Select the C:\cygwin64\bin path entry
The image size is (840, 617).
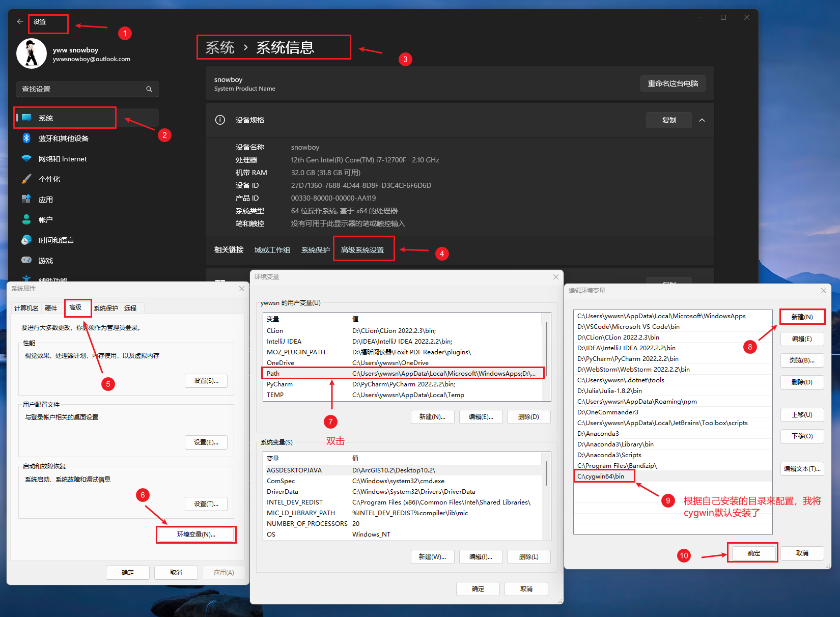pos(673,476)
